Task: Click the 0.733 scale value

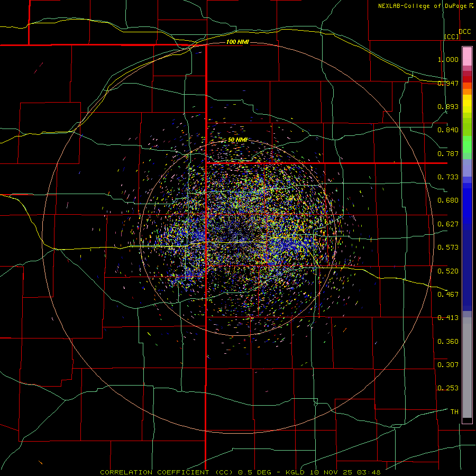Action: (448, 177)
